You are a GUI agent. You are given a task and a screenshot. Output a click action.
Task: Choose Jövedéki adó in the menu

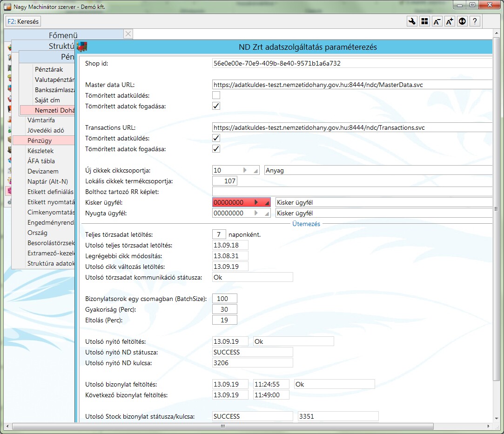click(46, 130)
